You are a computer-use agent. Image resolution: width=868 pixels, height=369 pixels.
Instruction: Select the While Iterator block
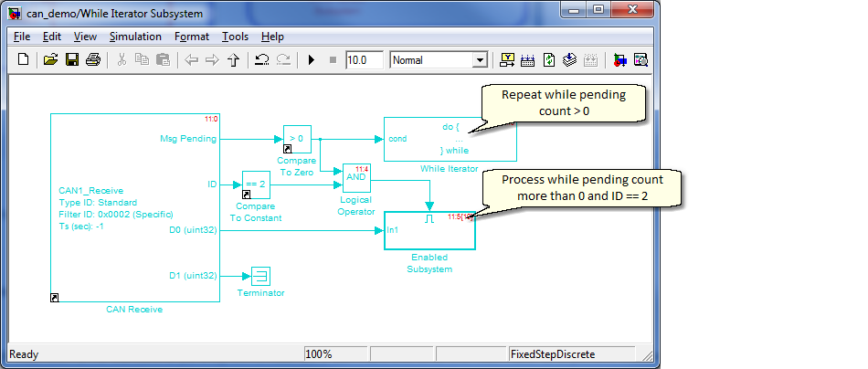tap(450, 139)
